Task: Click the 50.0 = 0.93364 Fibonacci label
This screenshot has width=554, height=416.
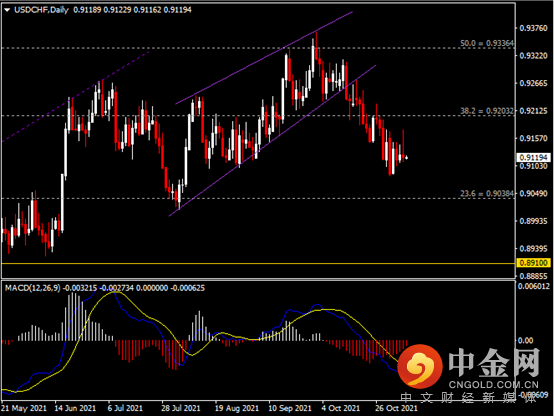Action: click(x=487, y=43)
